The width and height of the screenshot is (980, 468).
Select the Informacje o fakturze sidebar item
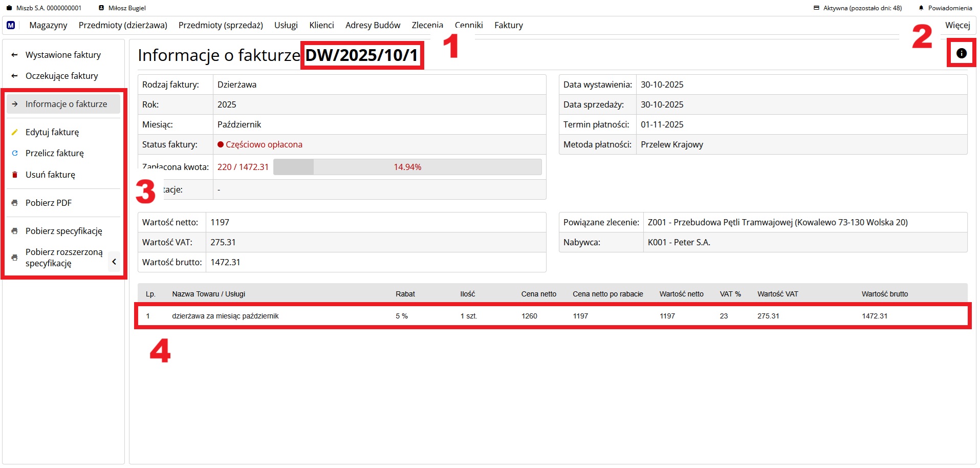pos(66,104)
